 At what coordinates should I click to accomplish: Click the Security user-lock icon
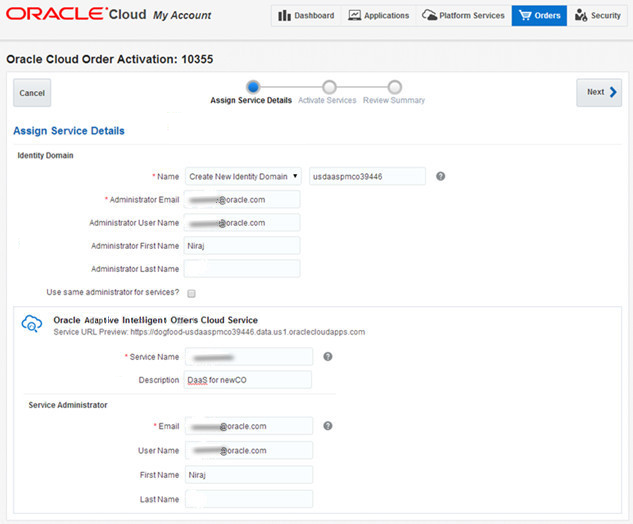click(582, 16)
